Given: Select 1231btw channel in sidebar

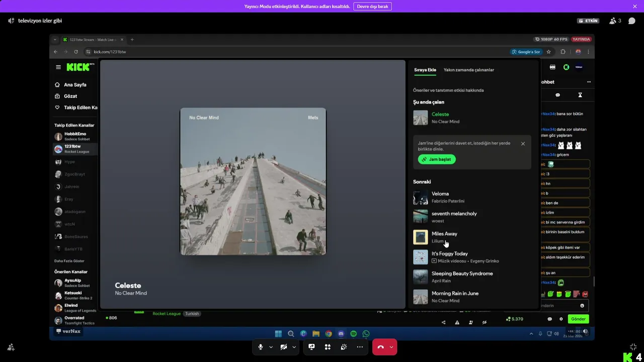Looking at the screenshot, I should tap(75, 149).
